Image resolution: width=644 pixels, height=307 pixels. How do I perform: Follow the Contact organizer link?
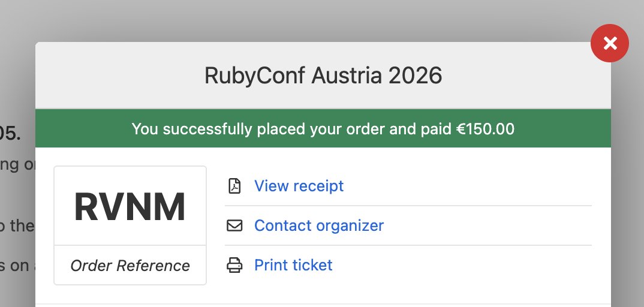(319, 225)
